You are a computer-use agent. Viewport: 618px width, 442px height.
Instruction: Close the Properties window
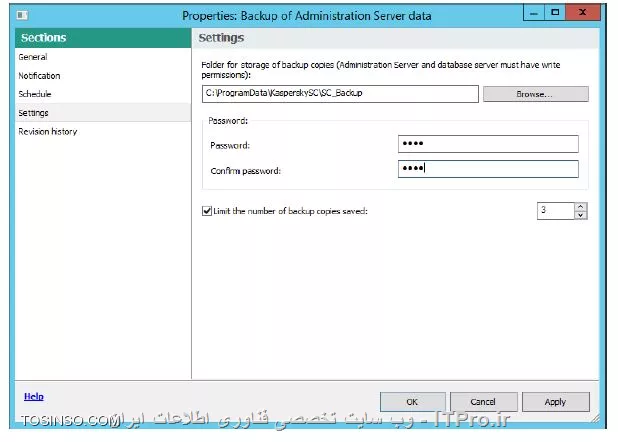[583, 13]
